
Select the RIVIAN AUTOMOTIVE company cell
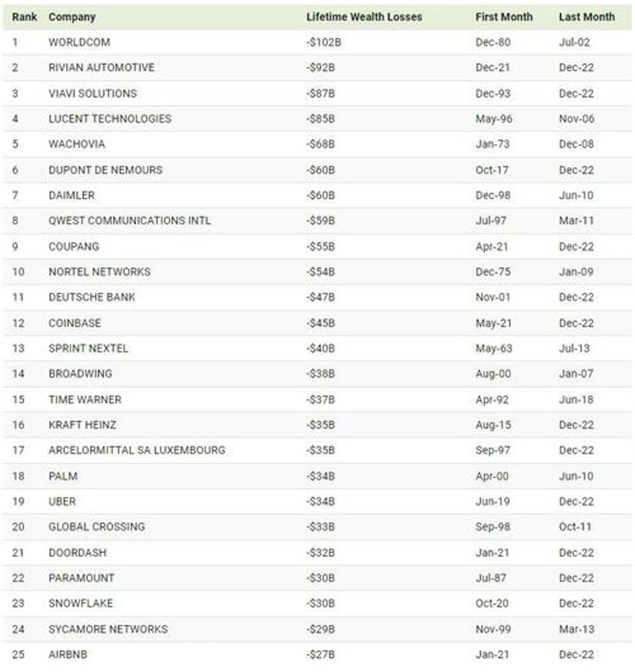[102, 67]
